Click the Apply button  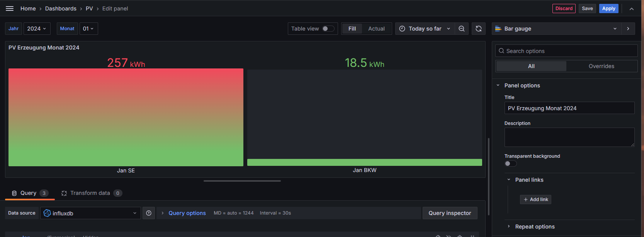[x=609, y=9]
